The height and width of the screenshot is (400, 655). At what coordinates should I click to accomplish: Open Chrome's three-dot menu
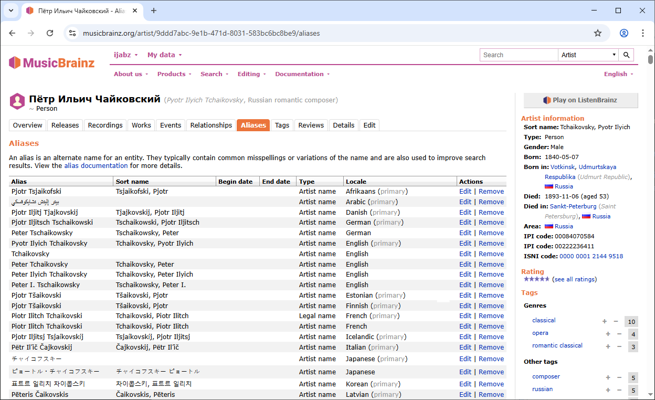[642, 33]
